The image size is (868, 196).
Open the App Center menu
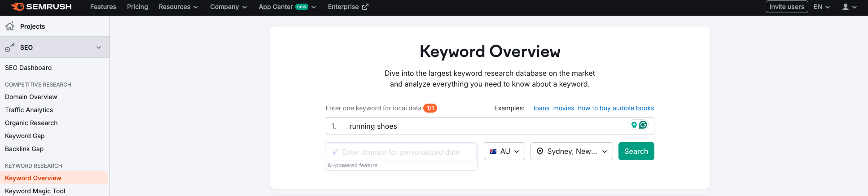pyautogui.click(x=287, y=7)
